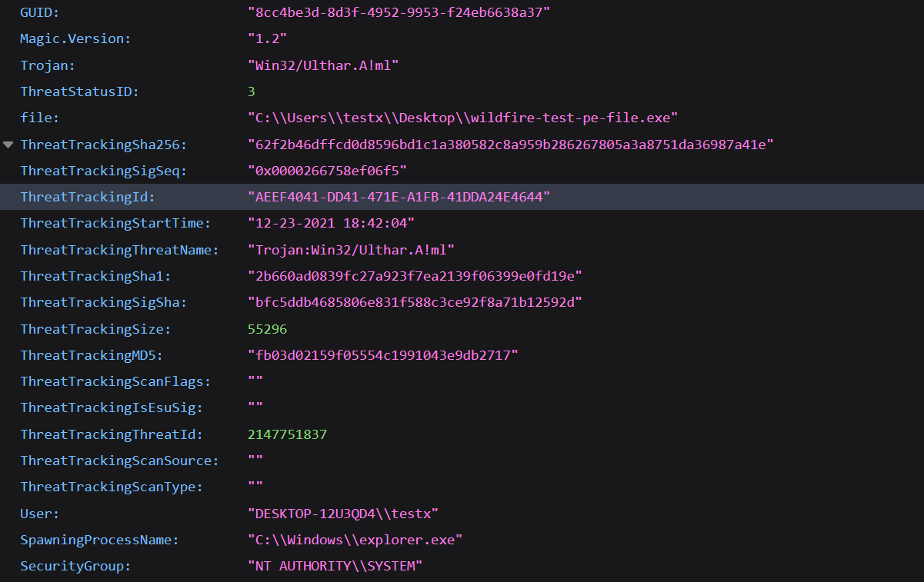924x582 pixels.
Task: Click value "AEEF4041-DD41-471E-A1FB-41DDA24E4644"
Action: point(399,197)
